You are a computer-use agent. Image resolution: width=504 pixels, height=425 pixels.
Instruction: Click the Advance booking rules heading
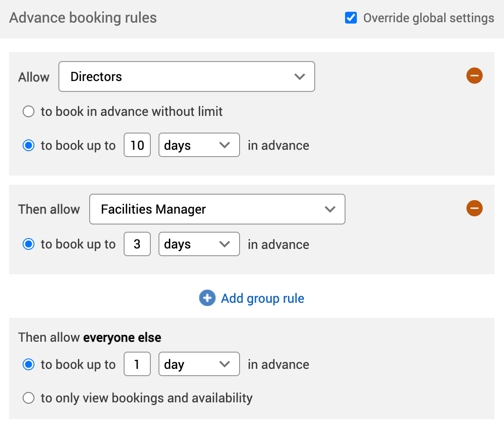click(x=83, y=18)
